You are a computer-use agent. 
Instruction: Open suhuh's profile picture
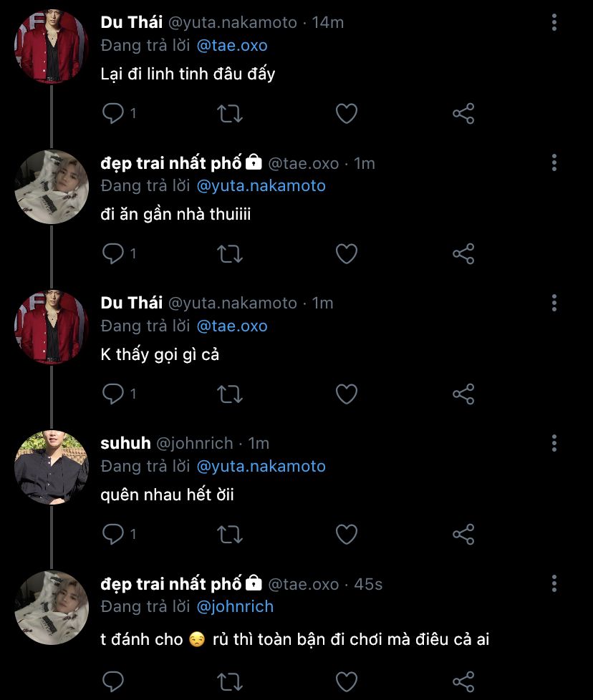(x=51, y=468)
